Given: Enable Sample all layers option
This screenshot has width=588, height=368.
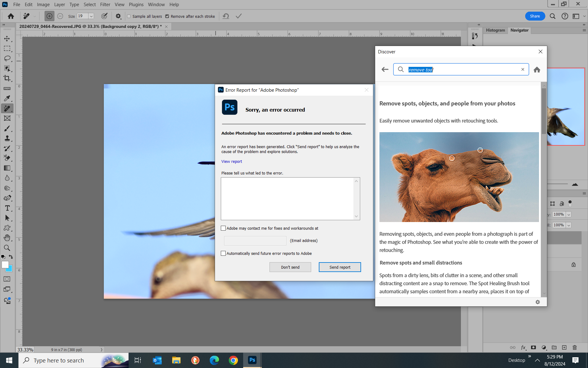Looking at the screenshot, I should tap(129, 16).
